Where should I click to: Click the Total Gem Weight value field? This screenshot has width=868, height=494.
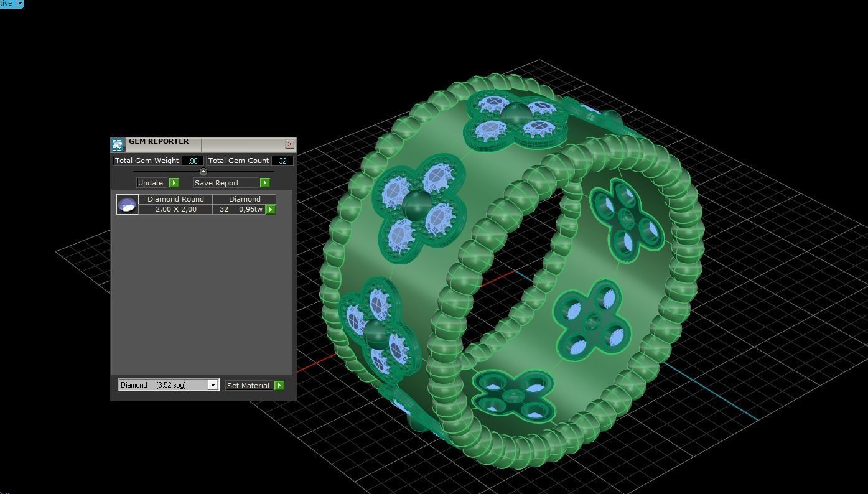193,161
